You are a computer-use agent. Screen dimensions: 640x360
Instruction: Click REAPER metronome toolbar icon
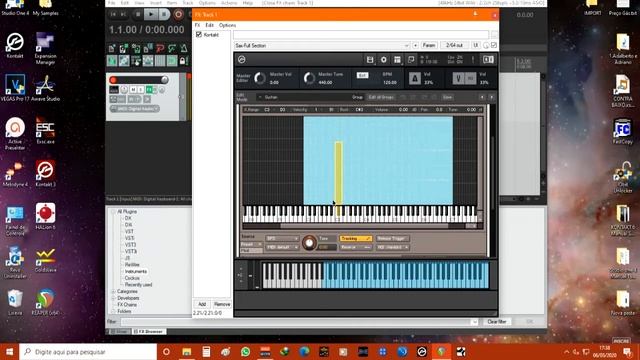[x=184, y=49]
